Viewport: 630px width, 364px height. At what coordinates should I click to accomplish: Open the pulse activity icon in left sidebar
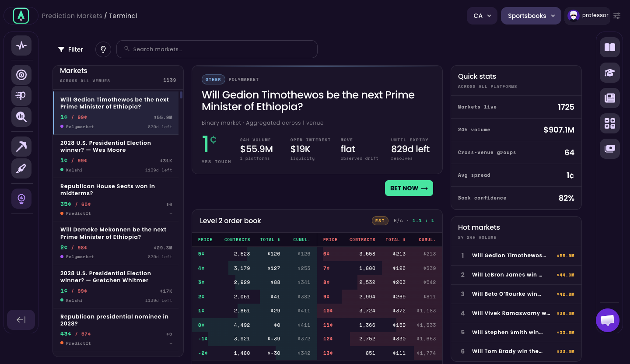pyautogui.click(x=21, y=45)
